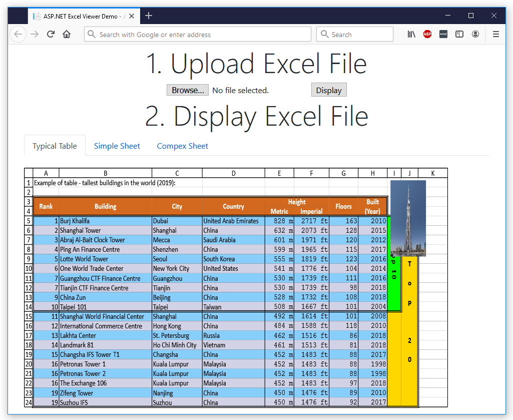This screenshot has height=420, width=513.
Task: Click the ABP Adblock Plus extension icon
Action: point(427,35)
